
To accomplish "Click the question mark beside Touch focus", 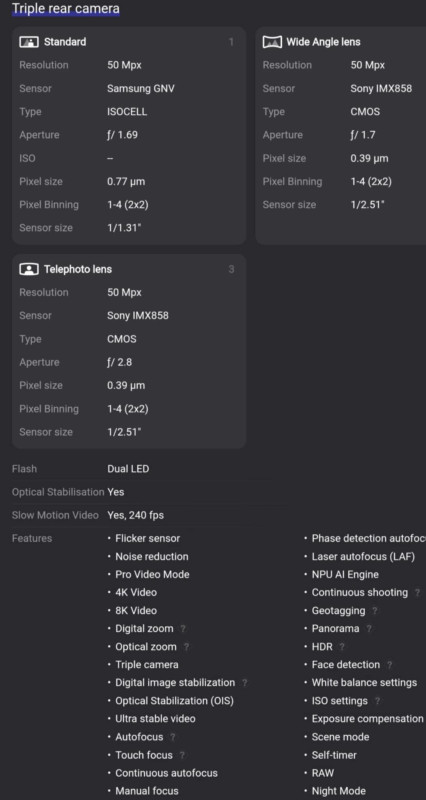I will (x=183, y=755).
